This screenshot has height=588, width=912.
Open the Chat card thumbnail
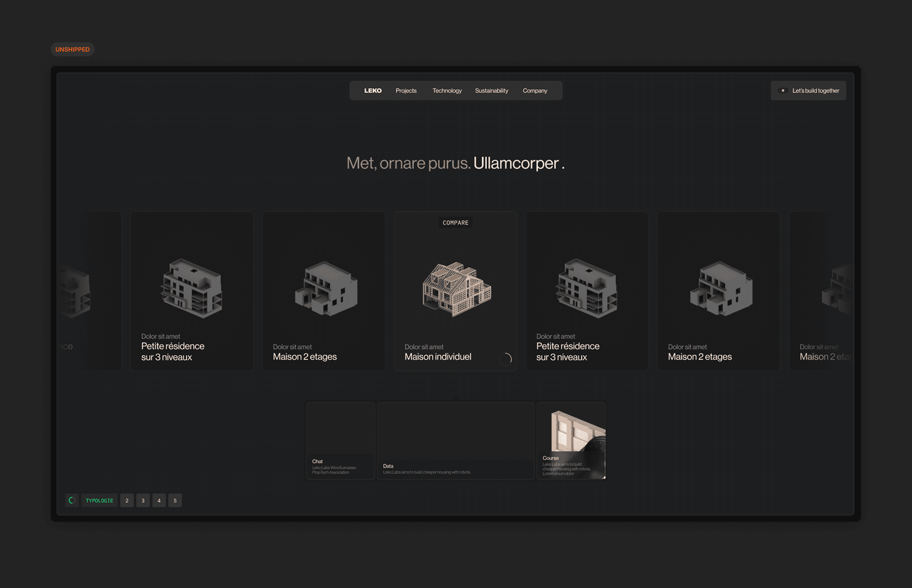[340, 441]
